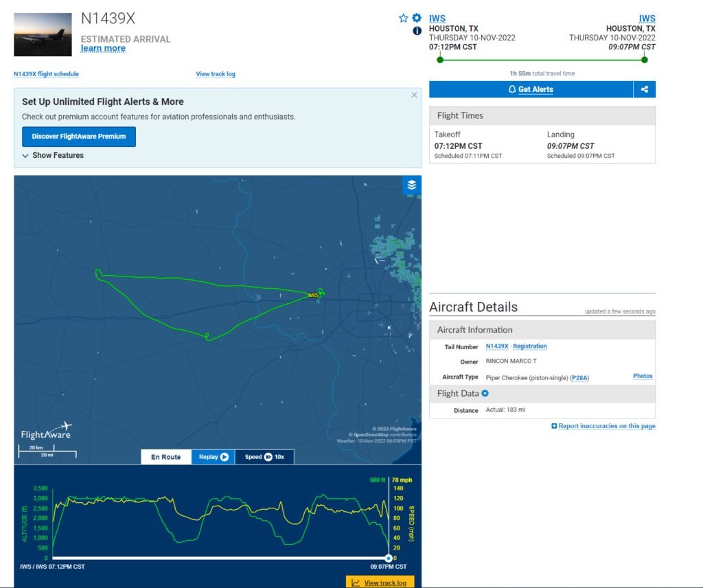
Task: Close the premium features banner
Action: pyautogui.click(x=414, y=95)
